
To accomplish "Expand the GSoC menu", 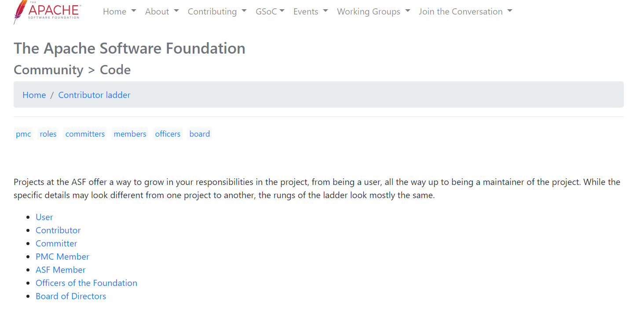I will (270, 12).
